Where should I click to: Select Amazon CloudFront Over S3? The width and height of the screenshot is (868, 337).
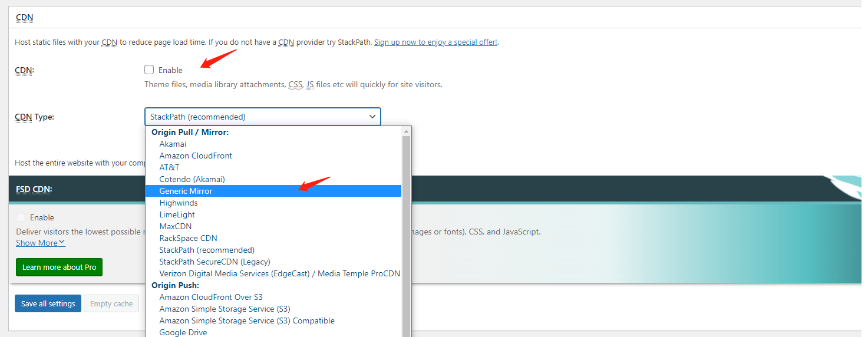pyautogui.click(x=273, y=297)
